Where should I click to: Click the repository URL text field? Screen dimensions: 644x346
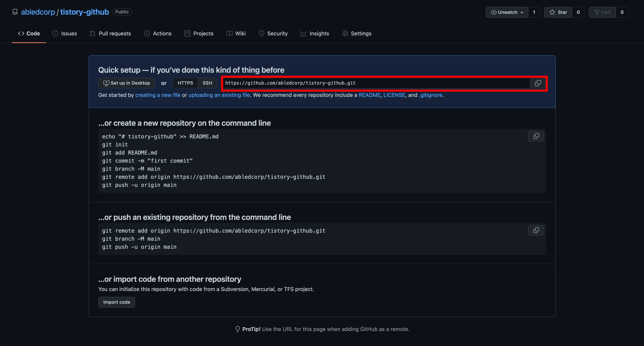coord(375,83)
